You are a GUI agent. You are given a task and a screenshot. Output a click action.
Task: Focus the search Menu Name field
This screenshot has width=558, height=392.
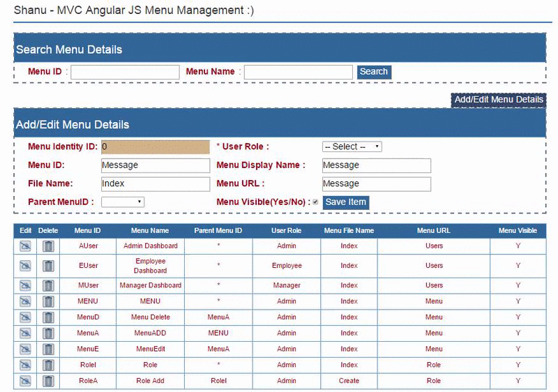[299, 73]
